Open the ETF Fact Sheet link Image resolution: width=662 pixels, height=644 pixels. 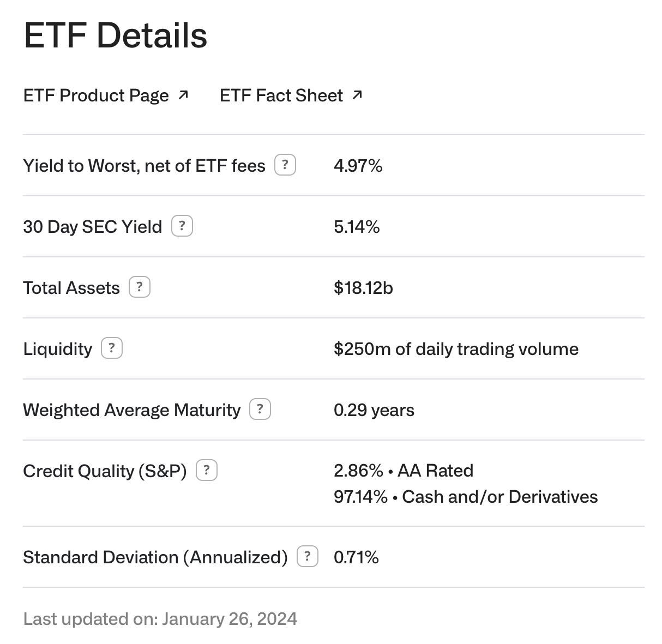coord(281,95)
